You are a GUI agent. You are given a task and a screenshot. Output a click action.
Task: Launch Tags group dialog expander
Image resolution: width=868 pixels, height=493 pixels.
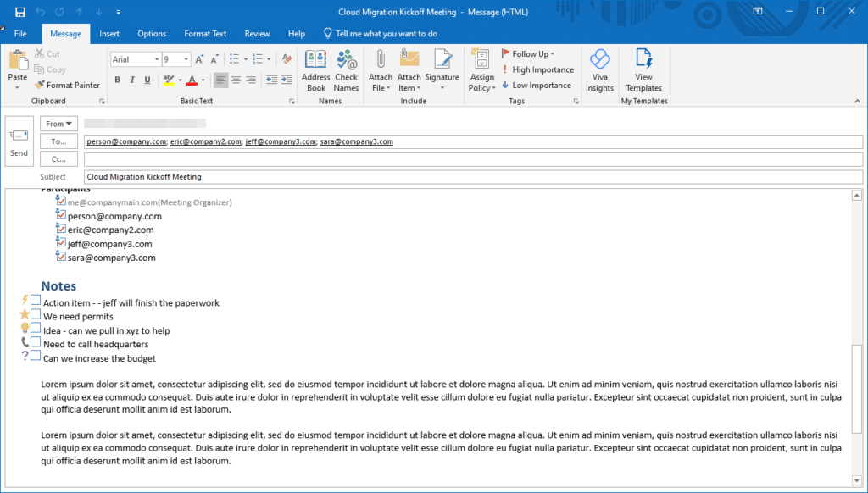[x=576, y=102]
